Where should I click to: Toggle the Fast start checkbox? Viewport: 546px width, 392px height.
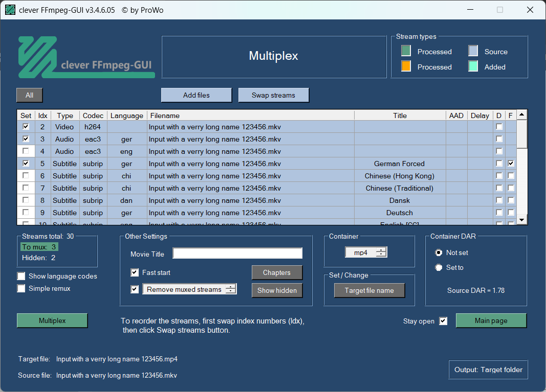click(135, 272)
